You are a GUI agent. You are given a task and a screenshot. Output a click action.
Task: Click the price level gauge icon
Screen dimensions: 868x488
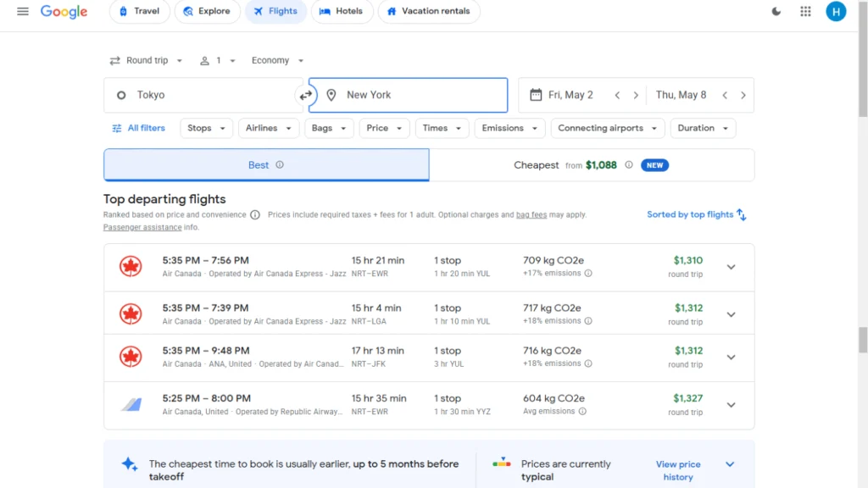click(x=502, y=463)
